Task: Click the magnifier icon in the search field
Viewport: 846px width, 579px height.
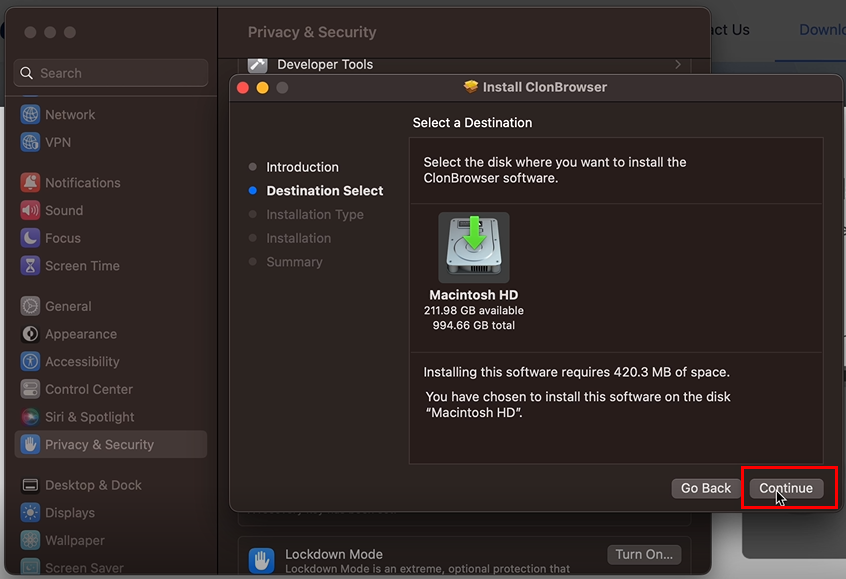Action: pos(26,73)
